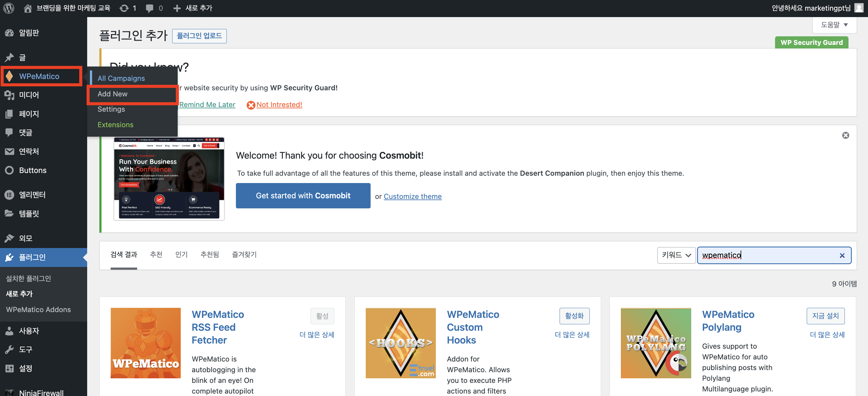Click the 템플릿 folder icon
Viewport: 868px width, 396px height.
(9, 214)
